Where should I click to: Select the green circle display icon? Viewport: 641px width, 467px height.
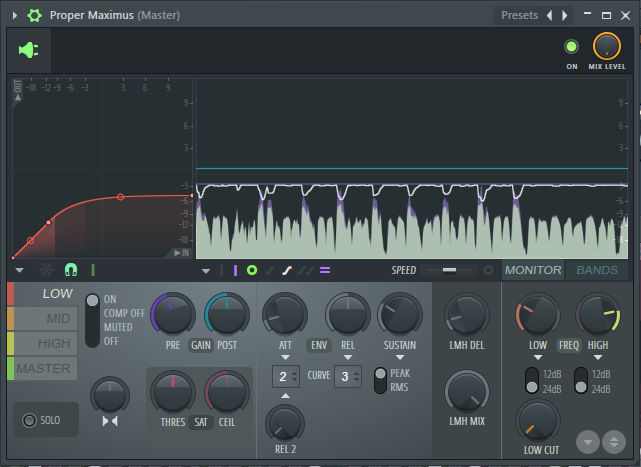252,270
